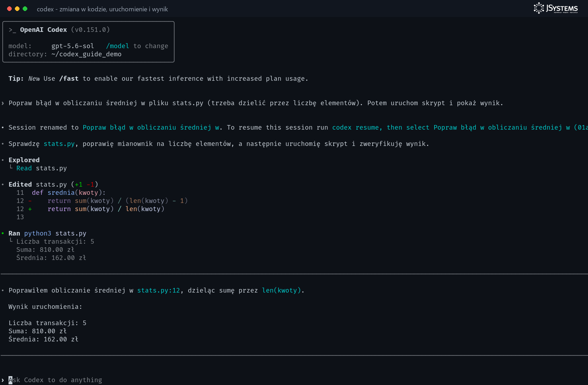This screenshot has width=588, height=385.
Task: Click the user prompt starting 'Popraw błąd w obliczaniu'
Action: 256,103
